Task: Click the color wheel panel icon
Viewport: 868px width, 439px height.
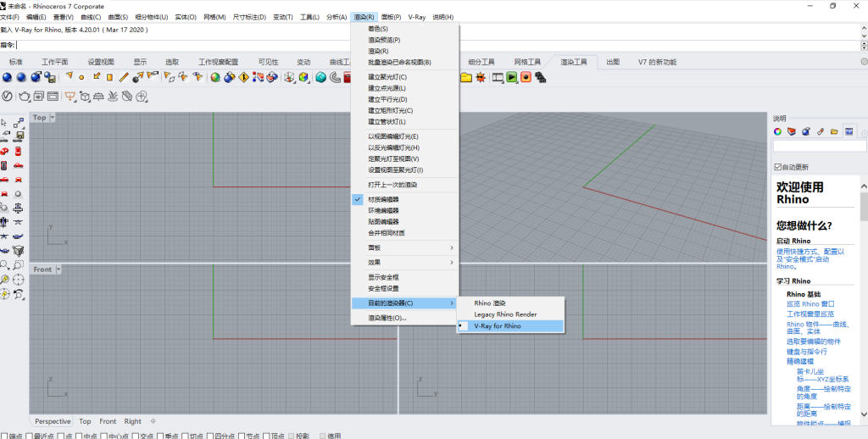Action: 777,131
